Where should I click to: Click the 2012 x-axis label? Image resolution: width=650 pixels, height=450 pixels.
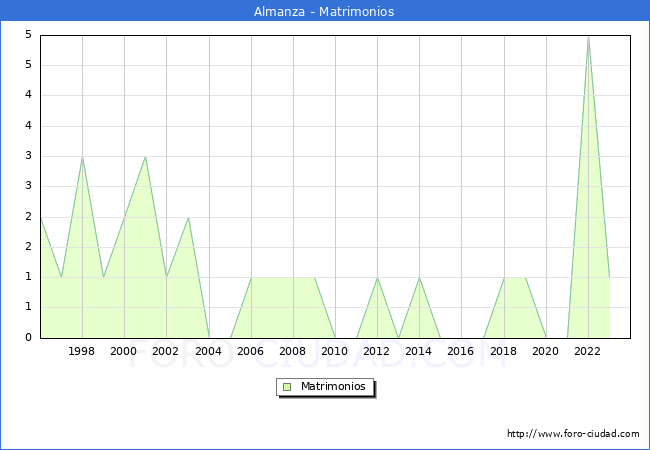[x=376, y=351]
